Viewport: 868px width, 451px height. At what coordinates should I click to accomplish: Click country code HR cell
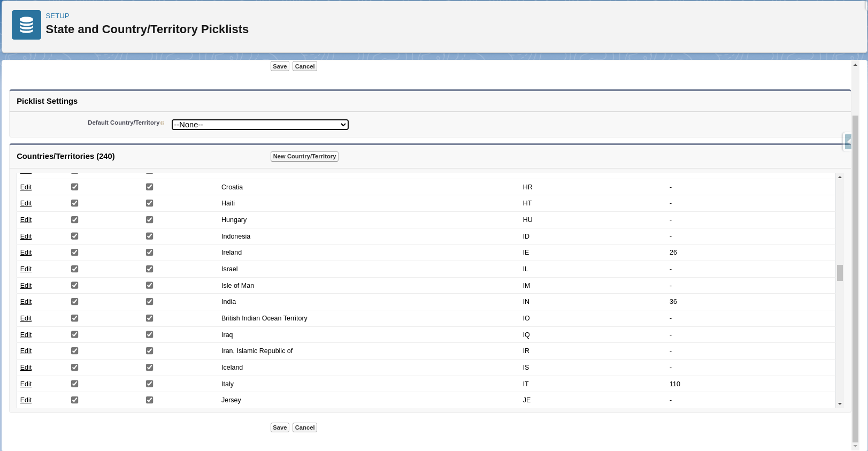[527, 187]
